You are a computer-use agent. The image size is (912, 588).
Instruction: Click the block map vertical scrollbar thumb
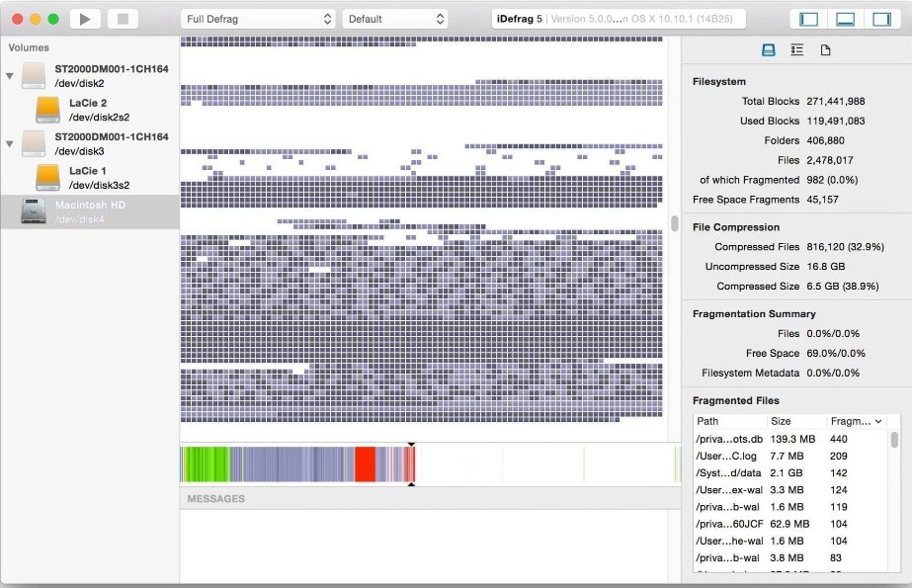pos(675,223)
